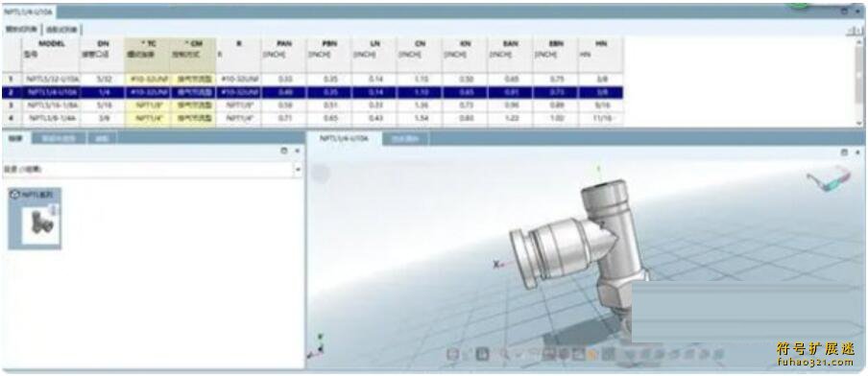Click the MODEL column header
The image size is (868, 376).
pos(52,43)
